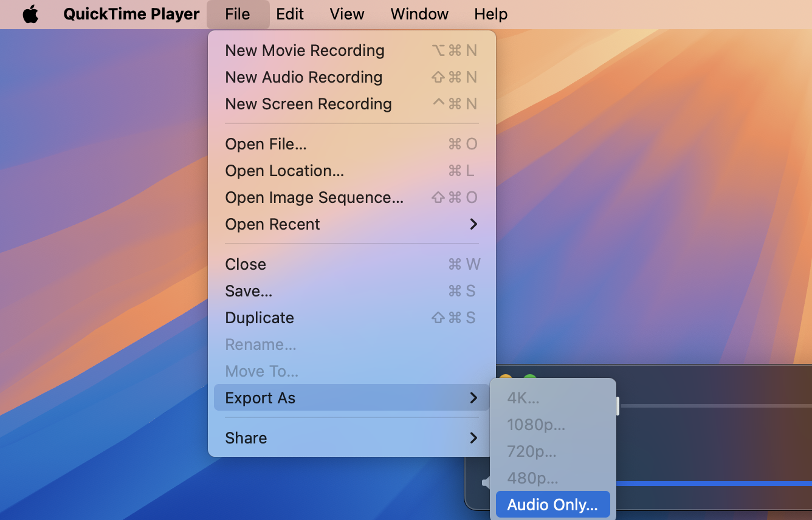Viewport: 812px width, 520px height.
Task: Choose Open Location…
Action: (x=284, y=171)
